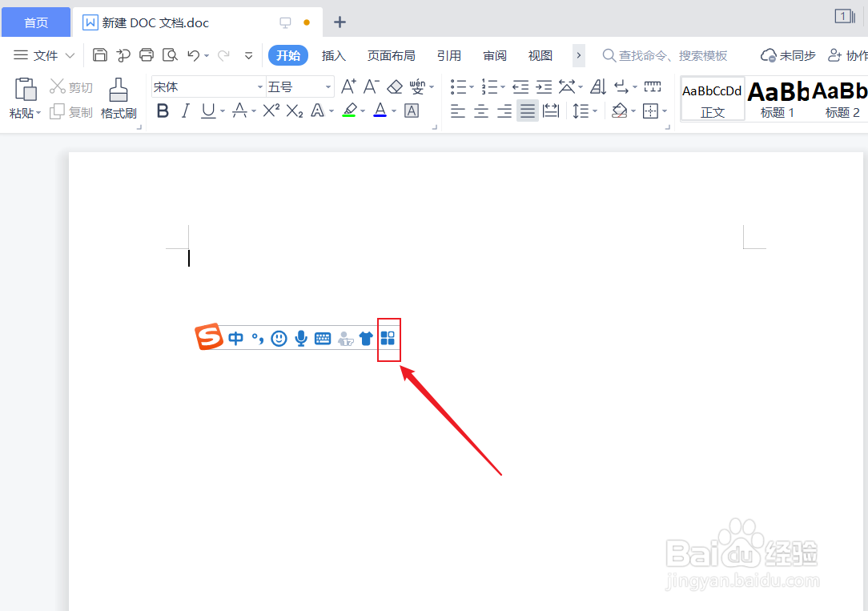
Task: Increase font size with A+ icon
Action: click(x=348, y=86)
